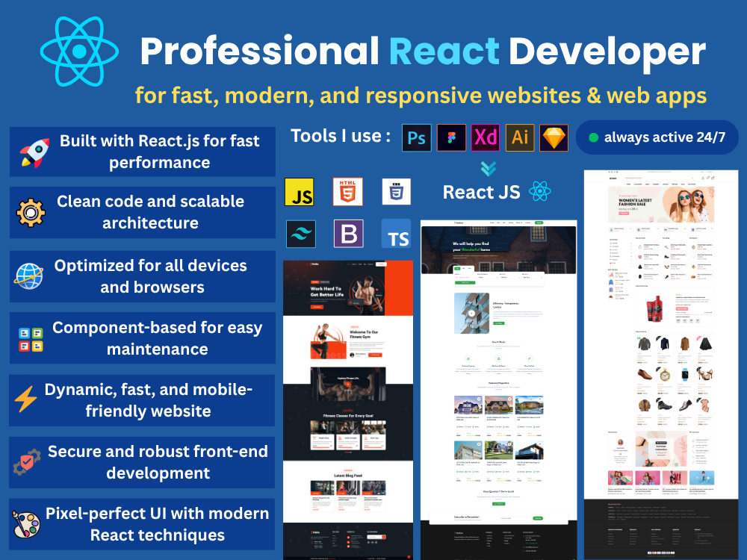Click the TypeScript TS icon
Viewport: 747px width, 560px height.
pos(397,234)
